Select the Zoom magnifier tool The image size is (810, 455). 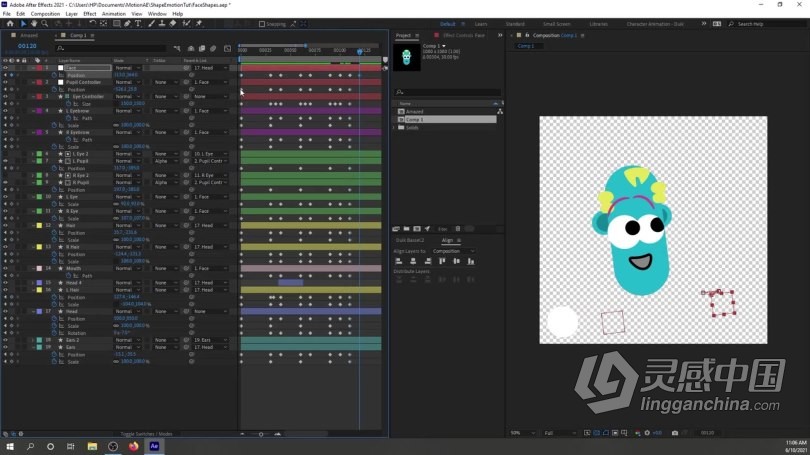click(44, 24)
